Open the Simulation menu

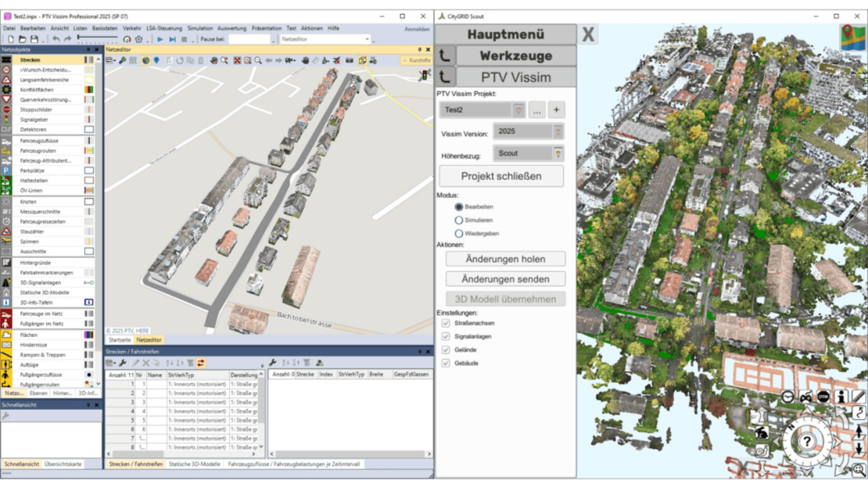pyautogui.click(x=200, y=28)
